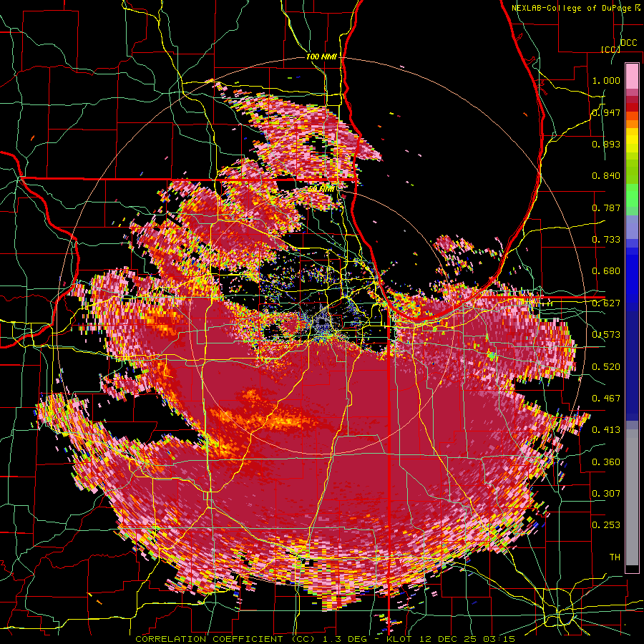Viewport: 644px width, 644px height.
Task: Select the 0.520 scale value
Action: [x=606, y=367]
